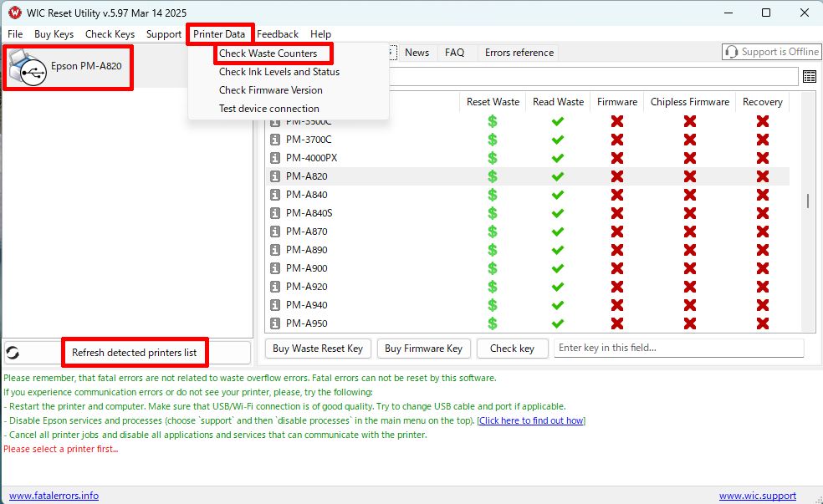Select Check Firmware Version menu entry
This screenshot has height=504, width=823.
[270, 90]
